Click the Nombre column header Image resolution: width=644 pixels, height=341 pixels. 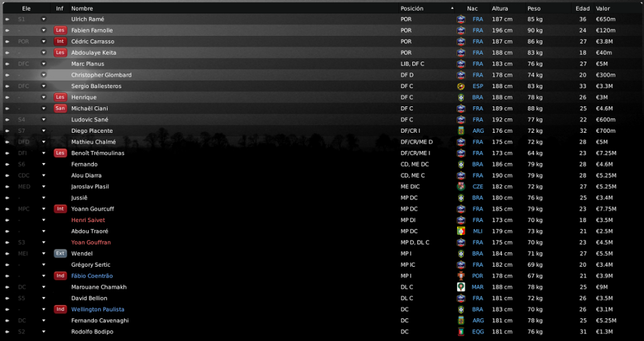click(82, 8)
